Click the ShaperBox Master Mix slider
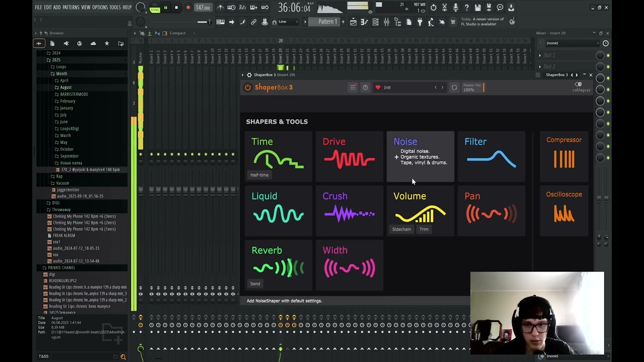Viewport: 644px width, 362px height. (x=473, y=87)
